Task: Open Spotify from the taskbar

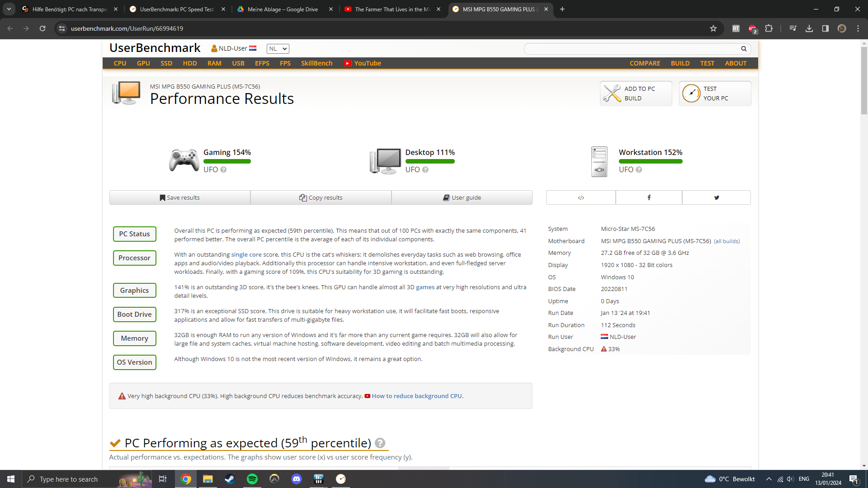Action: coord(252,479)
